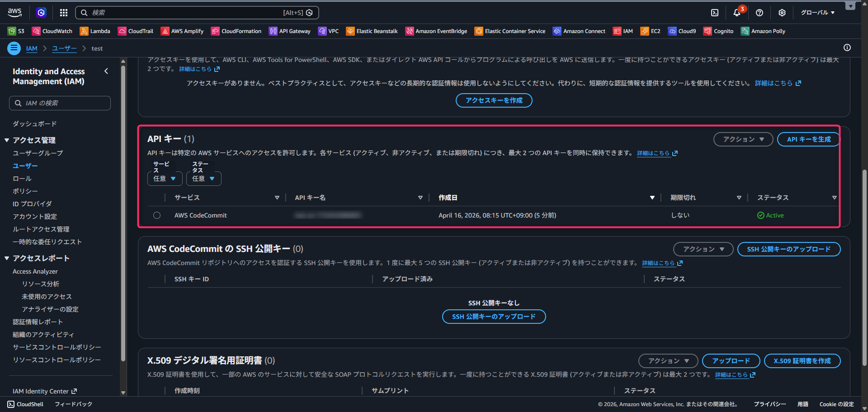
Task: Open the Cloud9 shortcut
Action: (x=682, y=31)
